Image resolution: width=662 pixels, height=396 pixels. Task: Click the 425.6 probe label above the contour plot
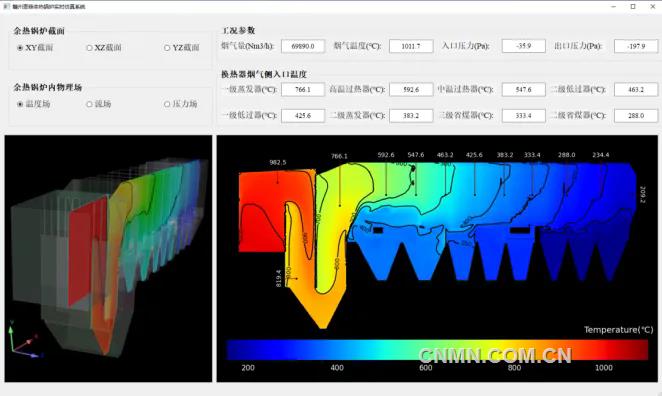[474, 155]
